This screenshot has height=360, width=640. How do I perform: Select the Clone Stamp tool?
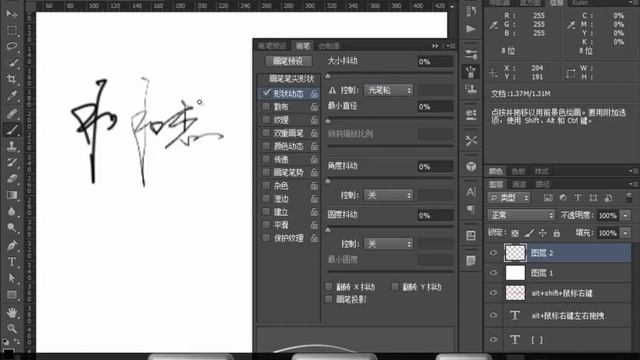pyautogui.click(x=12, y=146)
